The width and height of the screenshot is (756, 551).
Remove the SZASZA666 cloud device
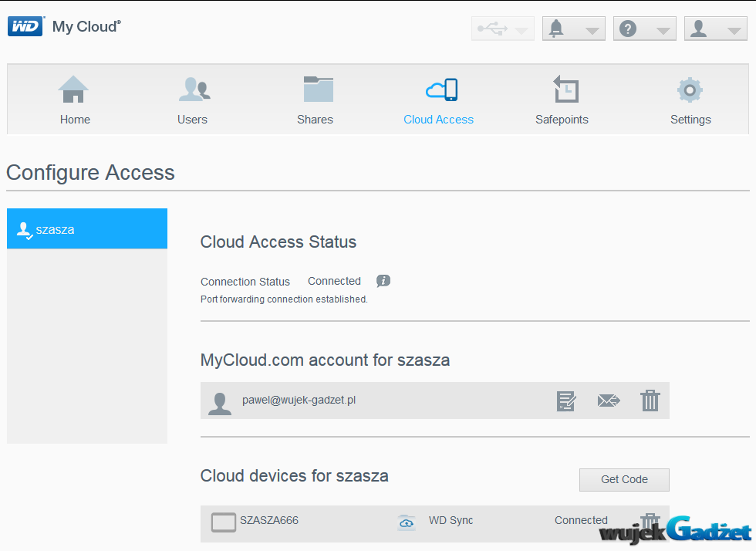coord(650,520)
